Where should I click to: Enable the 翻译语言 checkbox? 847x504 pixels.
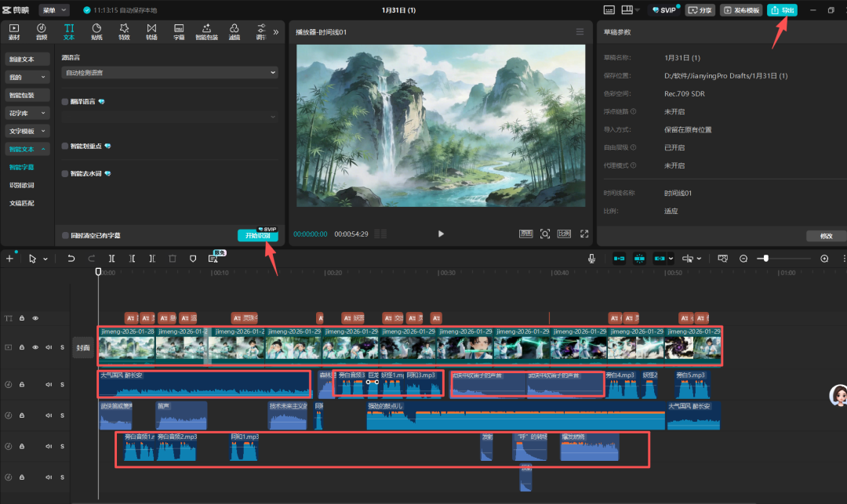[x=65, y=102]
